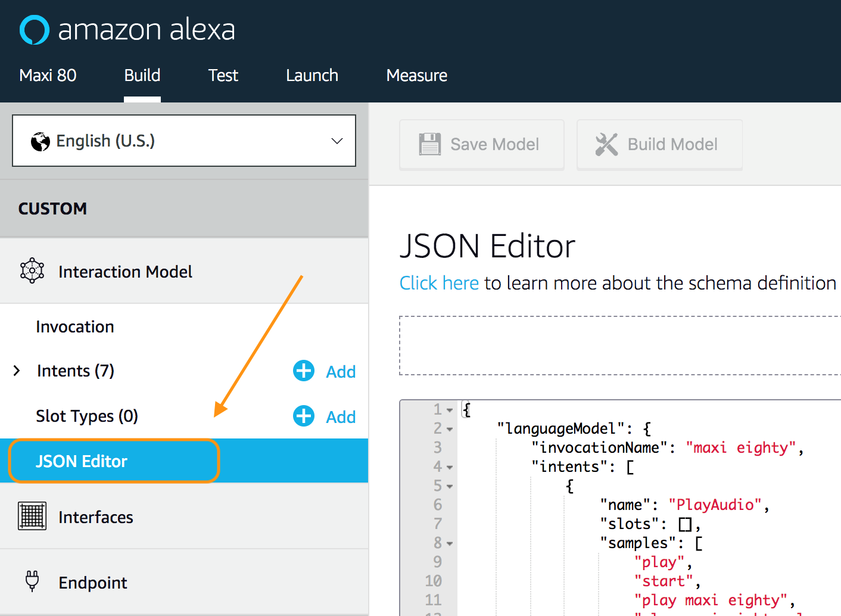Click the plus icon to add a slot type
The image size is (841, 616).
[303, 416]
